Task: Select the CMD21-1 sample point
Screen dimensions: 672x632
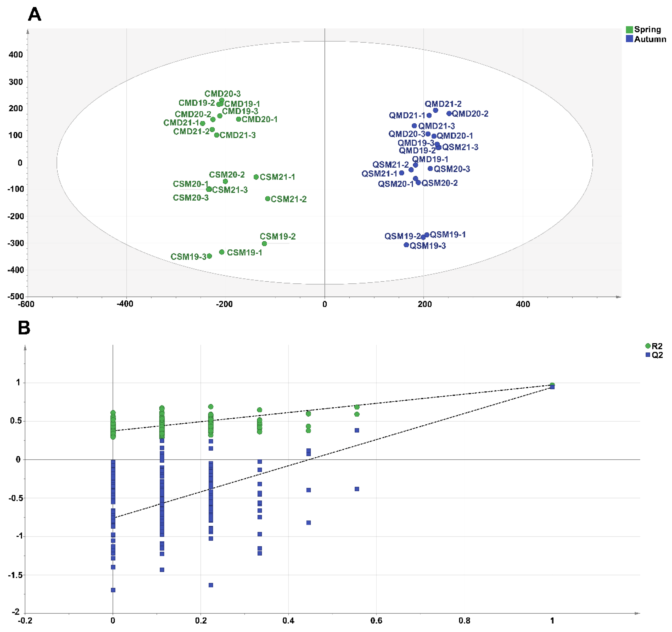Action: pos(202,124)
